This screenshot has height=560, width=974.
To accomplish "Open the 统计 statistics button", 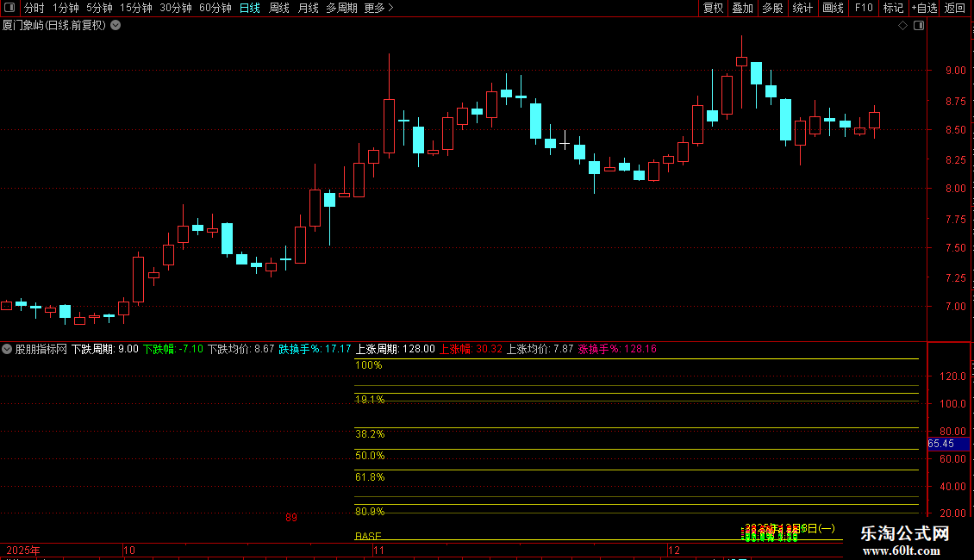I will point(802,8).
